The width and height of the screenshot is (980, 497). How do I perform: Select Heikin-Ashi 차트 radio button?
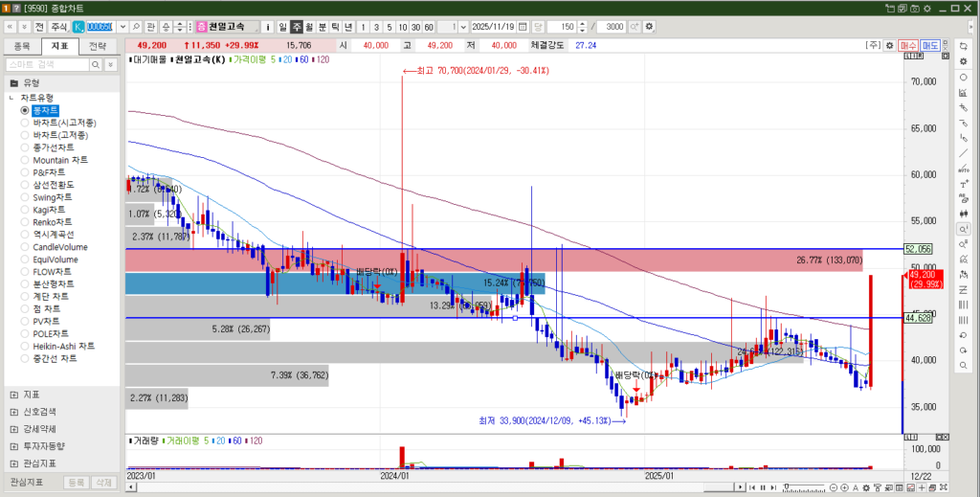[x=26, y=346]
